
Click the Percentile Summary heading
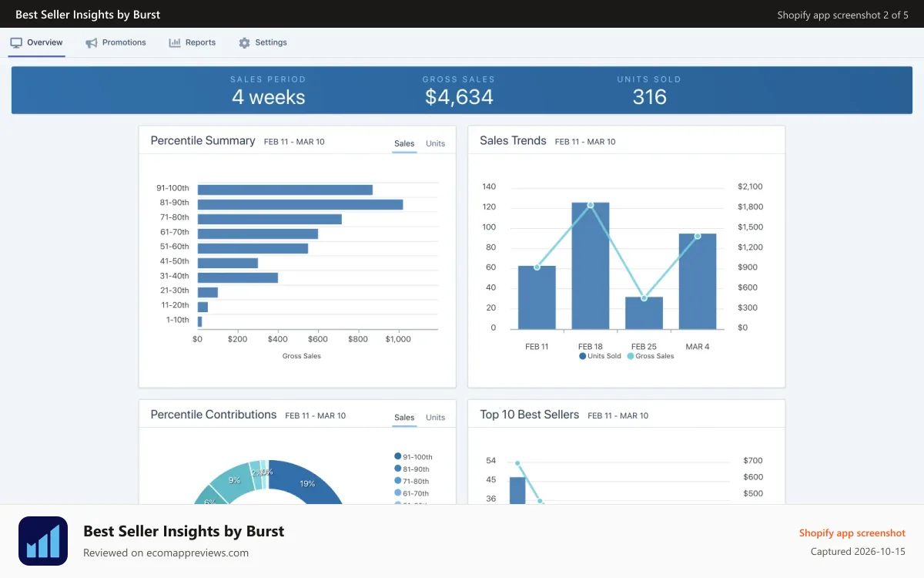point(203,140)
